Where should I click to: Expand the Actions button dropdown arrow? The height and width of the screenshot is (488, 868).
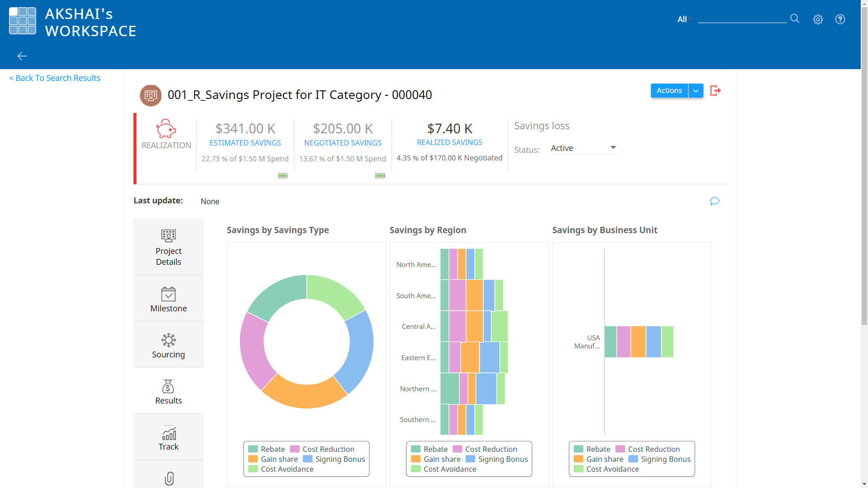(x=696, y=90)
